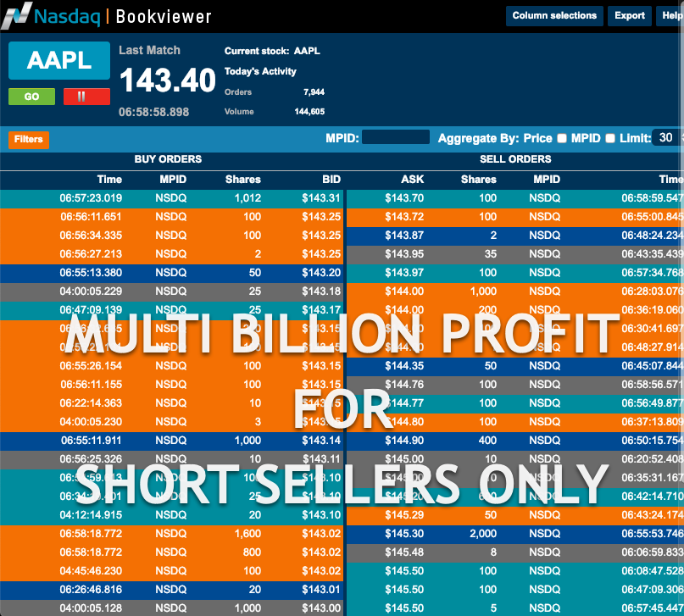Select buy order time 04:00:05.229
Screen dimensions: 684x616
point(91,291)
